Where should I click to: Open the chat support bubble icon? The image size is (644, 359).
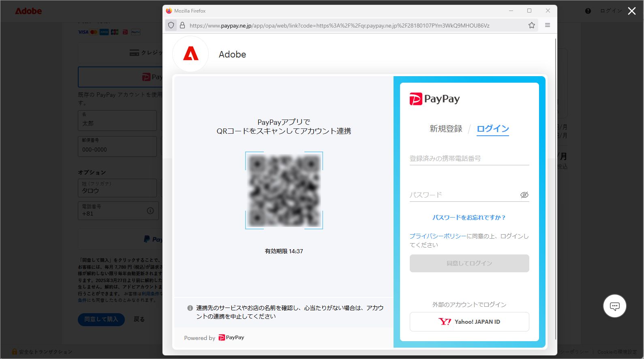615,306
